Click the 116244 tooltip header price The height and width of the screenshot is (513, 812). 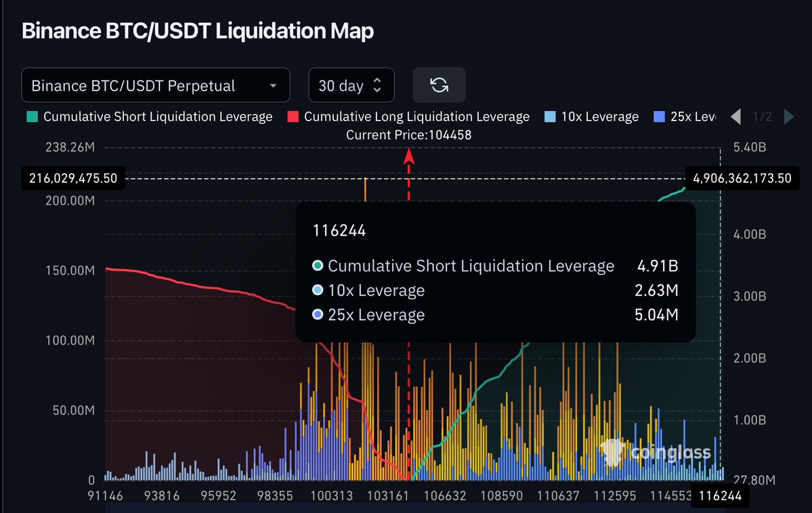coord(339,230)
